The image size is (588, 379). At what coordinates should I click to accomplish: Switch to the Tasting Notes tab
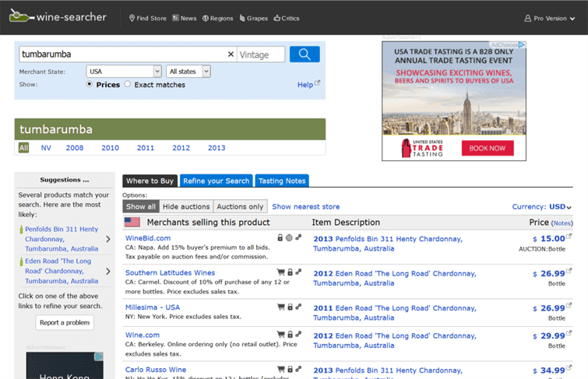(x=282, y=181)
